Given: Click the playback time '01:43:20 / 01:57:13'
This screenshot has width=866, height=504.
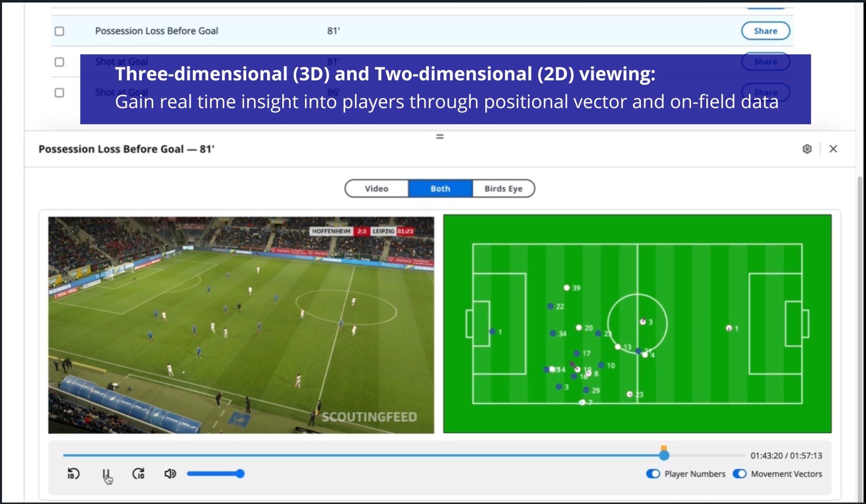Looking at the screenshot, I should pos(786,456).
